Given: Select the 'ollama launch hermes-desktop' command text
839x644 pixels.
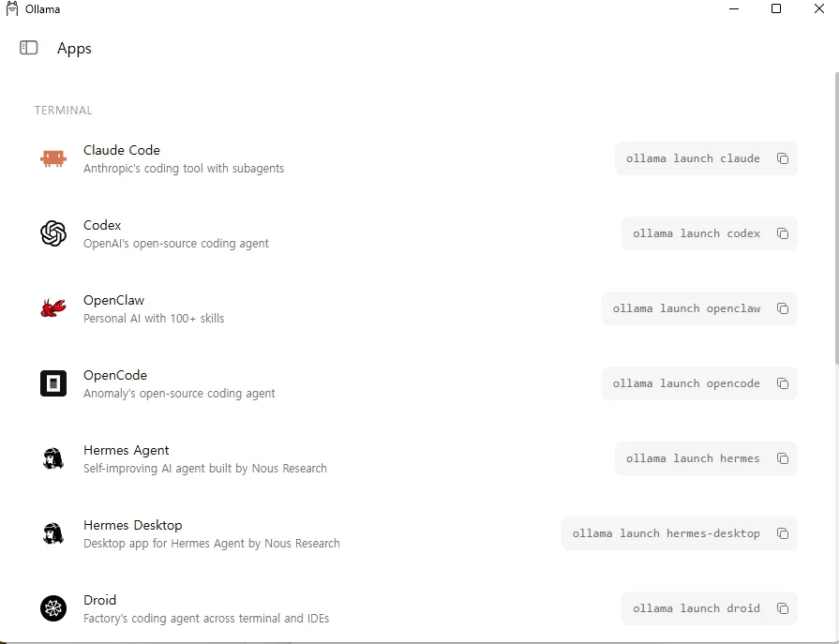Looking at the screenshot, I should pos(667,533).
